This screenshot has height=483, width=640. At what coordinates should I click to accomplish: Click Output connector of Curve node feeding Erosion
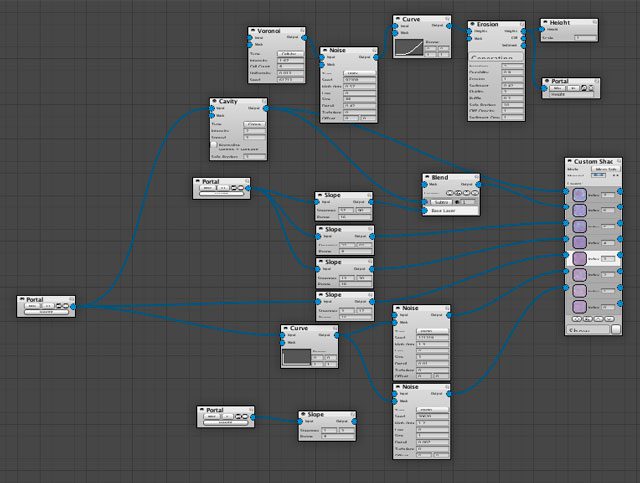click(449, 26)
